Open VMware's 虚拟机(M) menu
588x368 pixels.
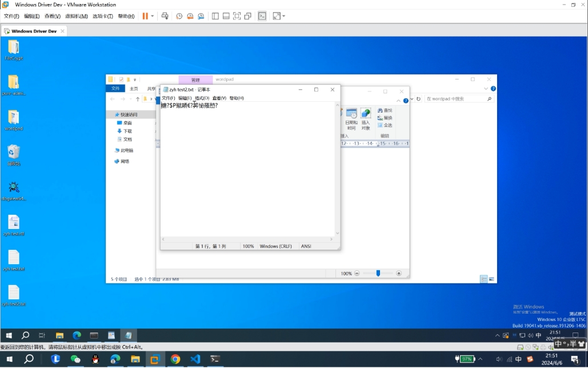[x=77, y=16]
